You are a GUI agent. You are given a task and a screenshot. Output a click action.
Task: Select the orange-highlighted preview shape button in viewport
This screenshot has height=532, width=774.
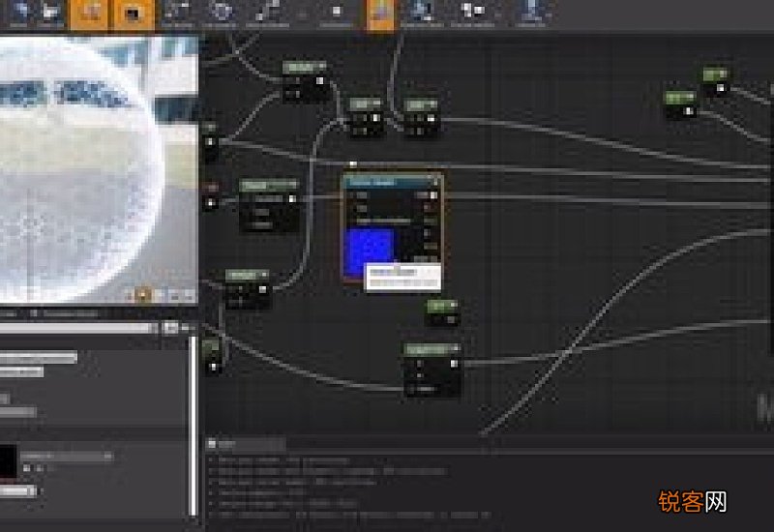(143, 295)
